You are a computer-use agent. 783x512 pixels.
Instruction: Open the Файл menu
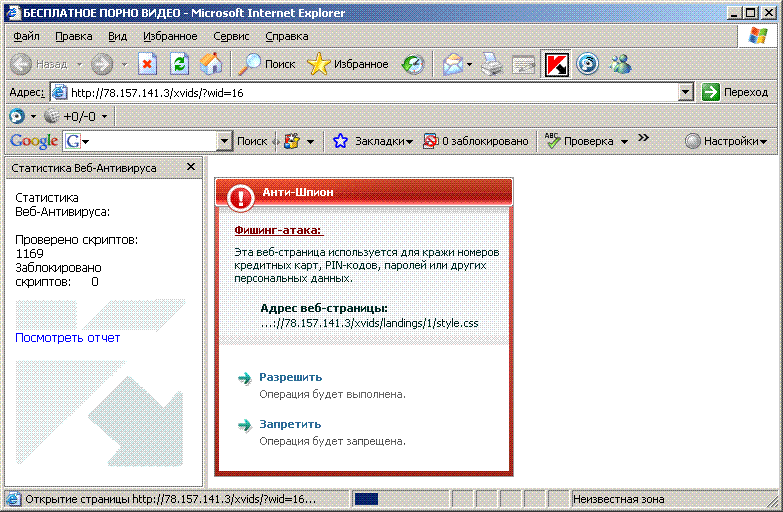[27, 36]
